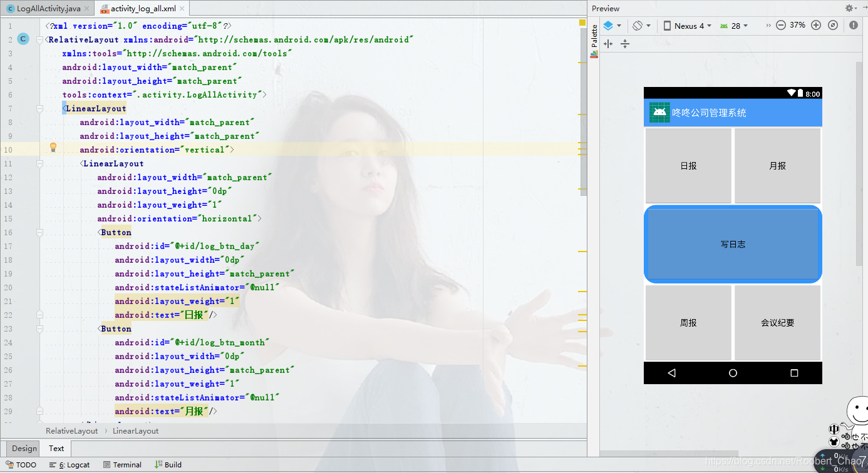Collapse the inner LinearLayout fold on line 11

click(x=40, y=163)
